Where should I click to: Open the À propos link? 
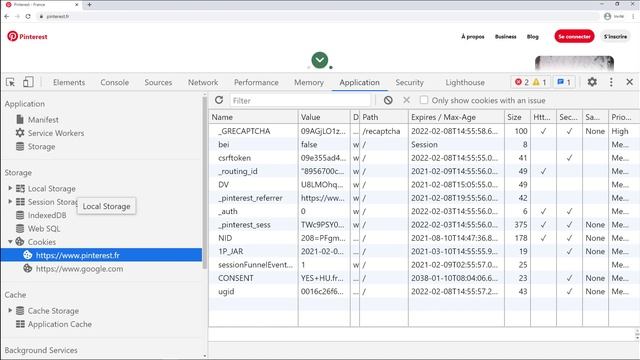473,36
